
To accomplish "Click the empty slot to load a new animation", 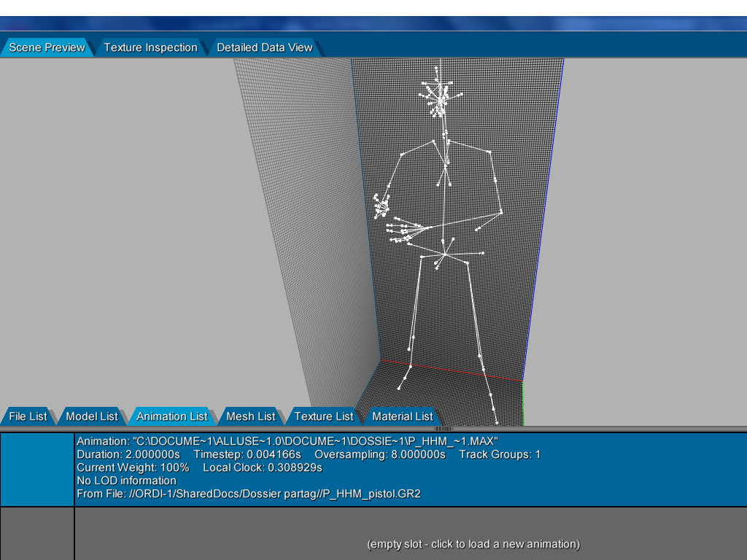I will click(x=473, y=544).
